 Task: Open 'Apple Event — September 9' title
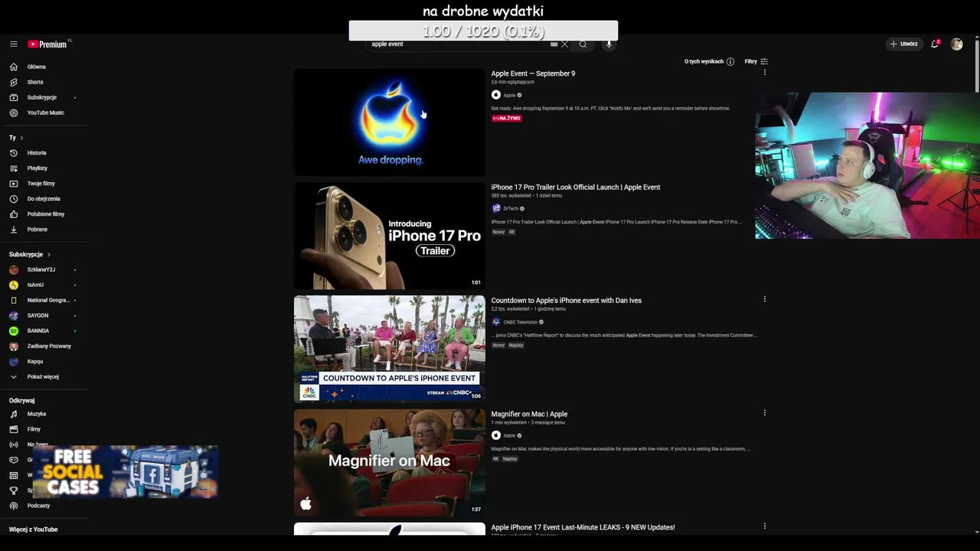click(x=533, y=73)
